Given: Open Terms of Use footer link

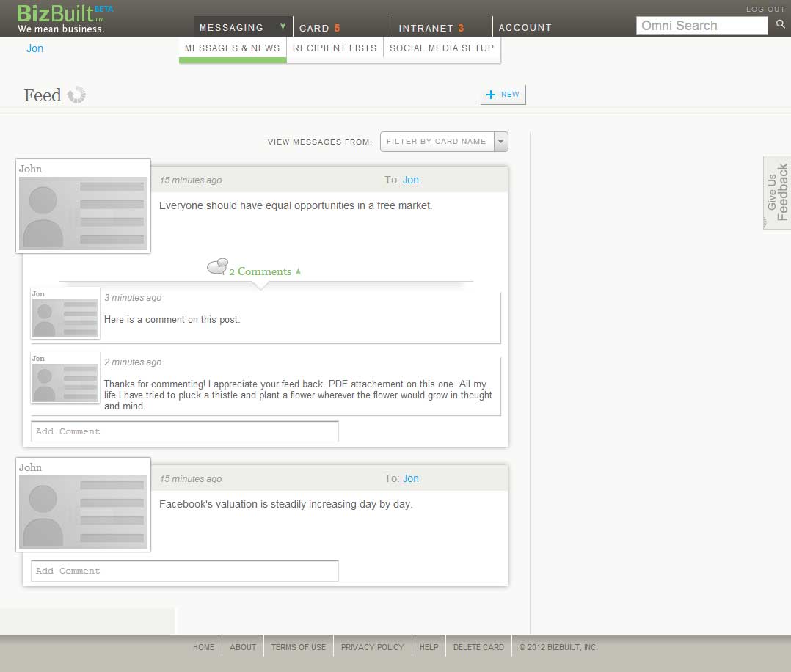Looking at the screenshot, I should tap(298, 647).
